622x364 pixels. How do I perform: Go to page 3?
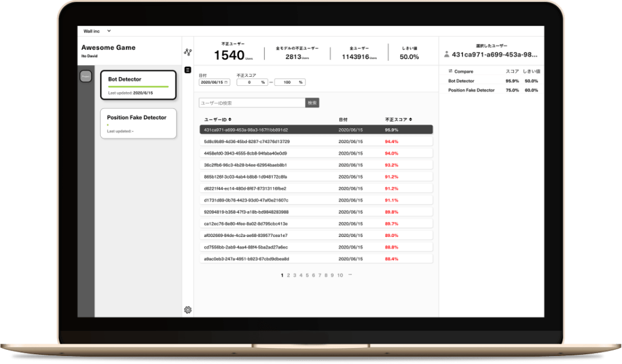pyautogui.click(x=295, y=275)
